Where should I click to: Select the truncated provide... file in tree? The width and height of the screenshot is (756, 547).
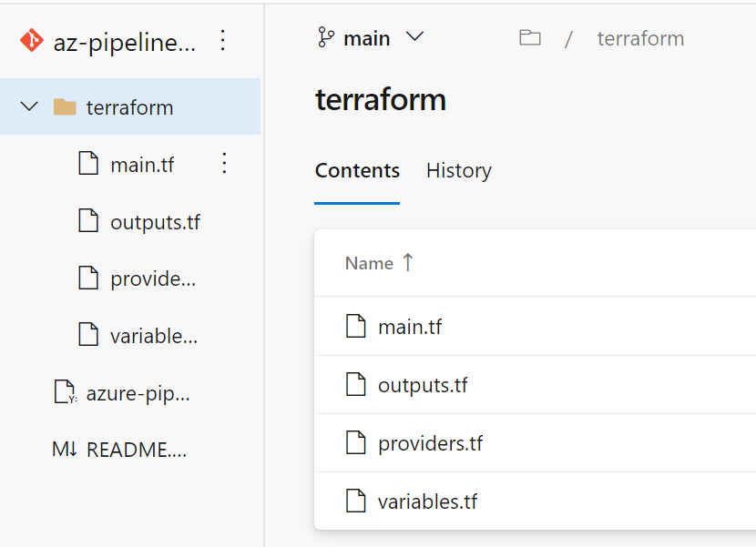tap(152, 279)
